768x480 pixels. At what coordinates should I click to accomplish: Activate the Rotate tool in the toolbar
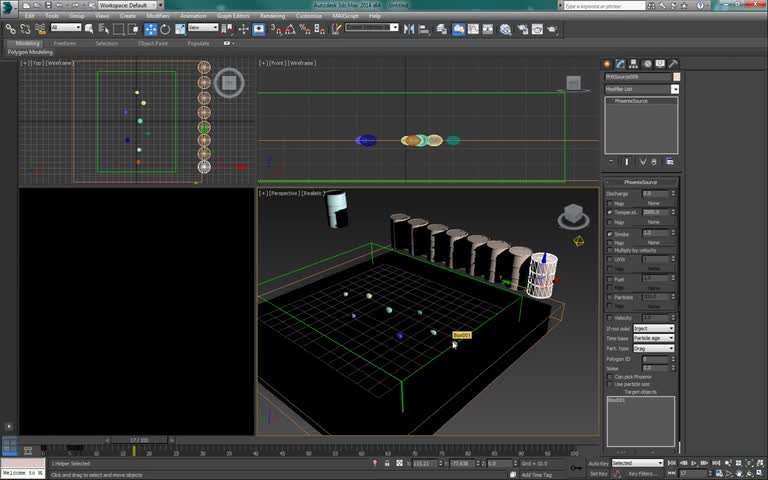pos(164,29)
